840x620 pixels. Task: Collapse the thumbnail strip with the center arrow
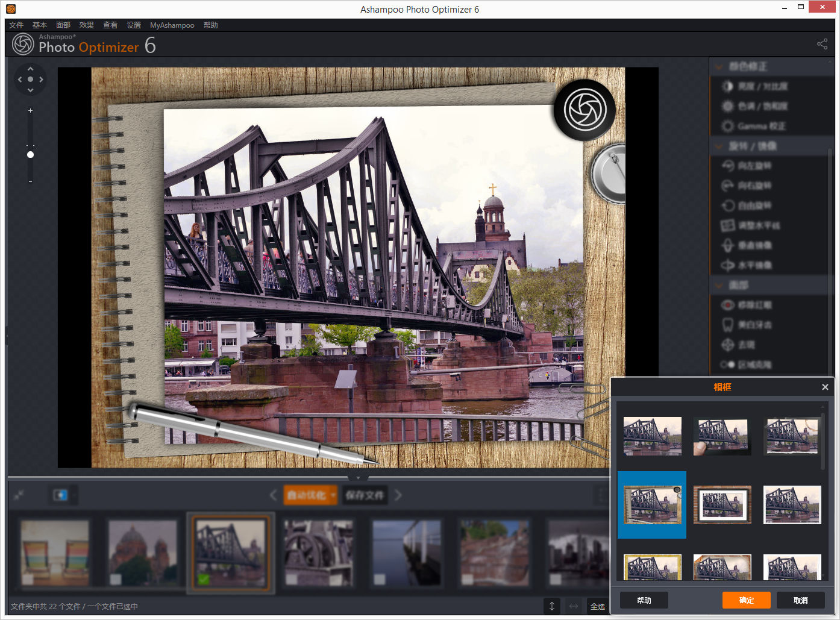tap(358, 478)
